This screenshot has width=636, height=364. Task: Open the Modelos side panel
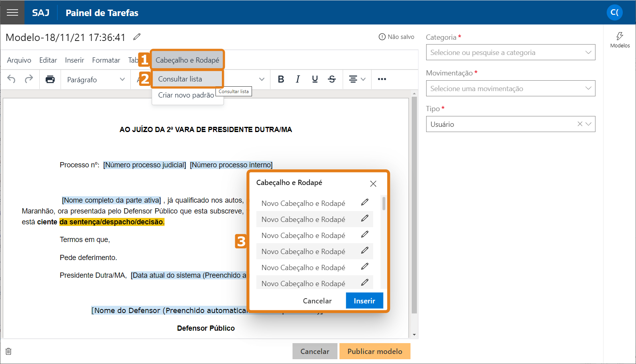point(620,40)
